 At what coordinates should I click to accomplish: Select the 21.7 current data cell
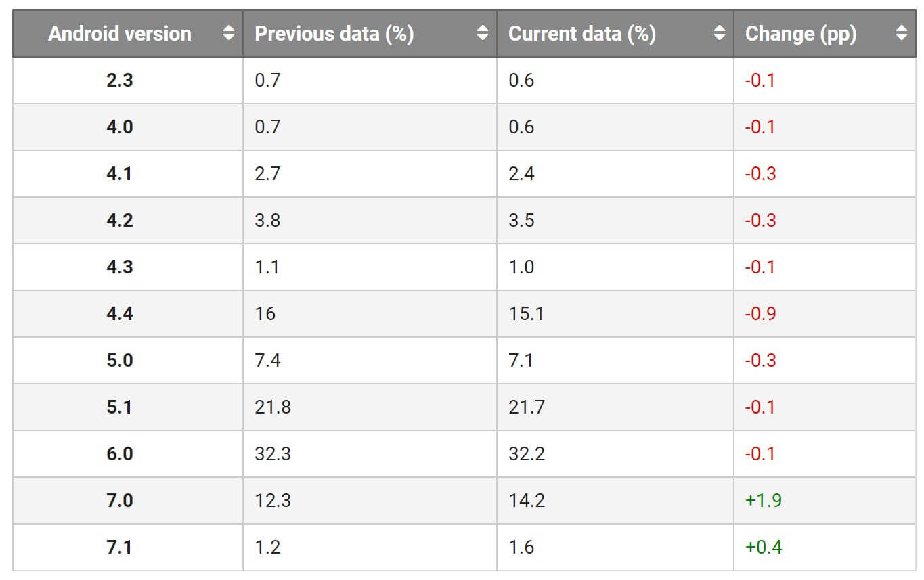[526, 407]
